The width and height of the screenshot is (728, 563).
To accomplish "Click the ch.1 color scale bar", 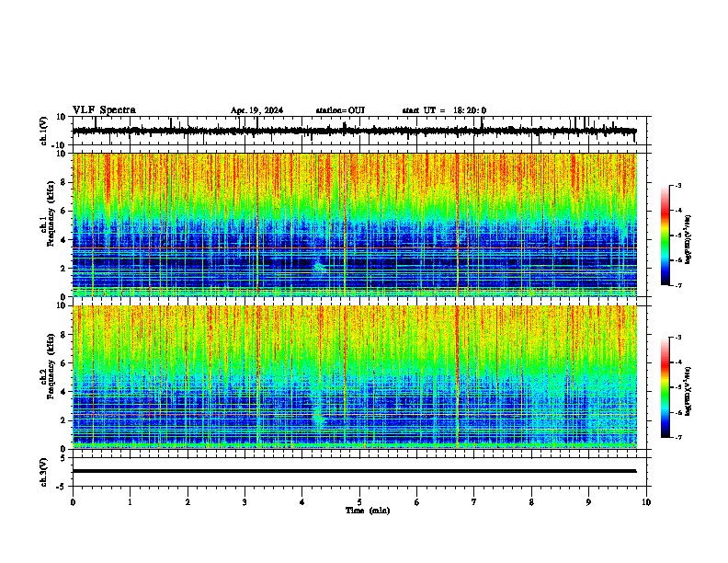I will (x=665, y=235).
